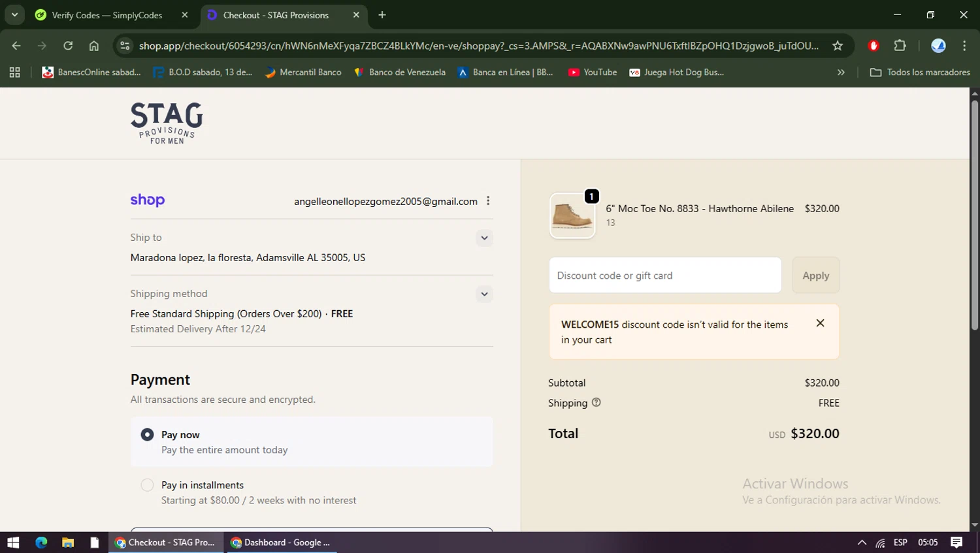Open the BanescOnline bookmark
Viewport: 980px width, 553px height.
[91, 72]
